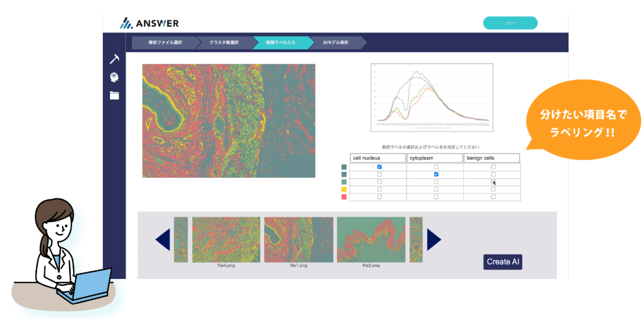This screenshot has width=644, height=319.
Task: Click the red cluster color swatch
Action: (x=344, y=197)
